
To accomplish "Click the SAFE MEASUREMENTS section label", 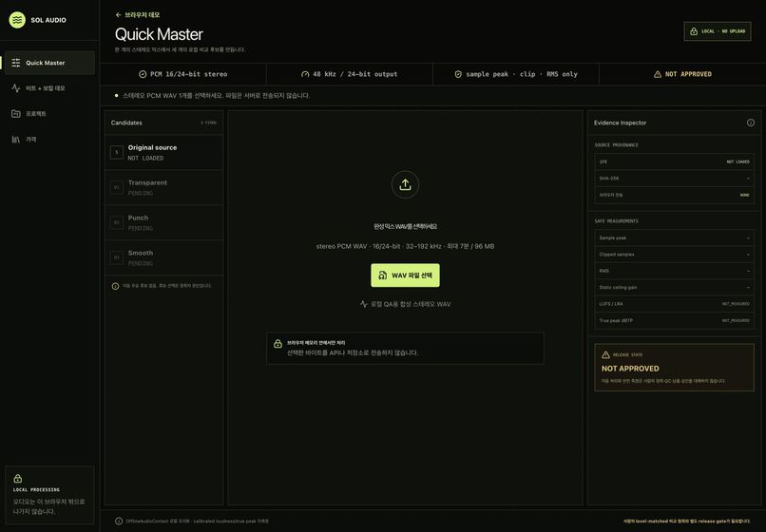I will click(616, 221).
